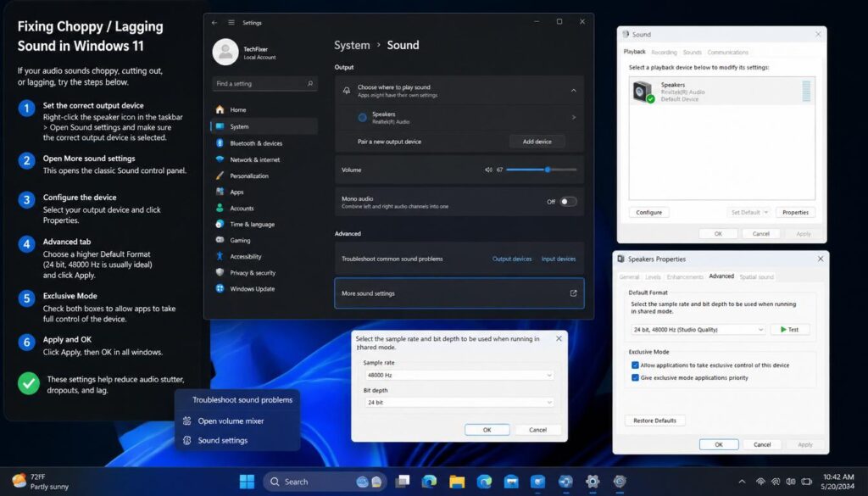Mute volume via speaker icon beside 67
Screen dimensions: 868x496
pos(488,170)
